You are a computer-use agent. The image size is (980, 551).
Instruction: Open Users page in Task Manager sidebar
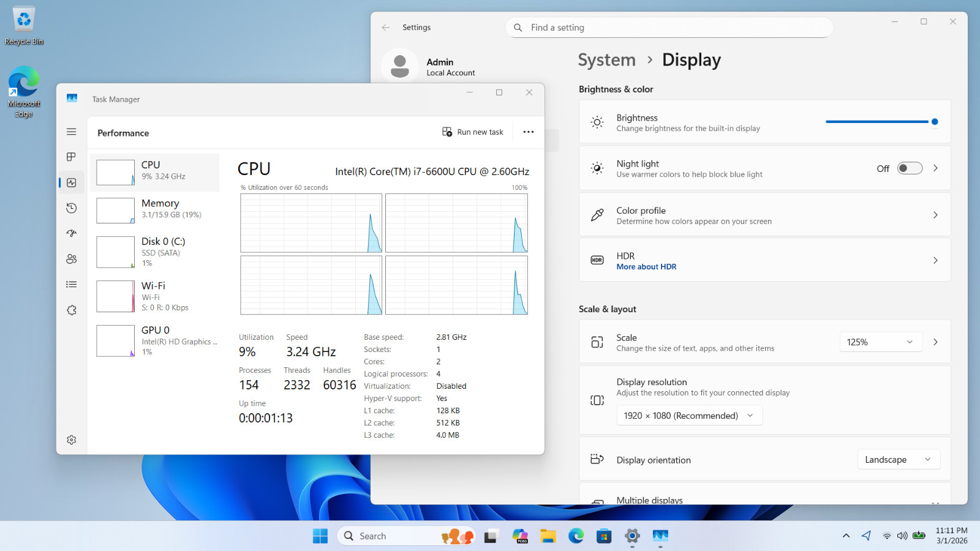72,259
